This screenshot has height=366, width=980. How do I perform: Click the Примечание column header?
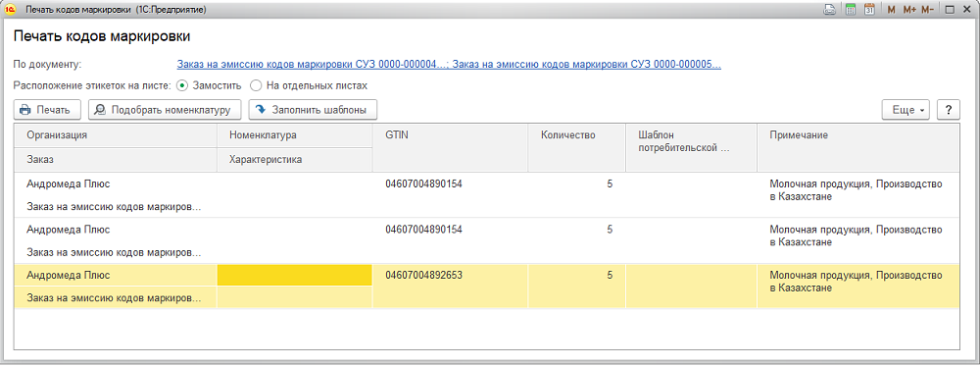[x=858, y=147]
